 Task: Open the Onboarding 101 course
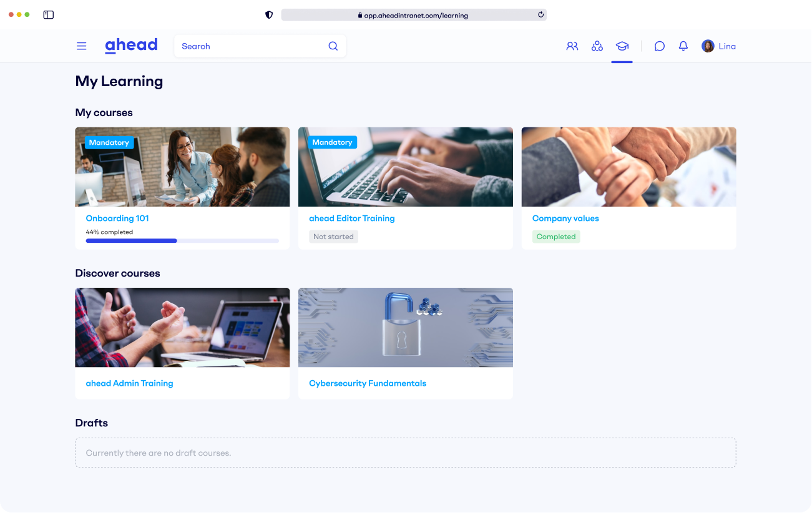click(117, 218)
